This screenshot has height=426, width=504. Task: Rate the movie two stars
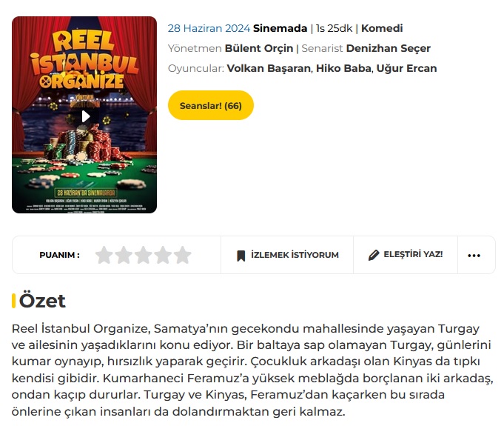(x=124, y=255)
